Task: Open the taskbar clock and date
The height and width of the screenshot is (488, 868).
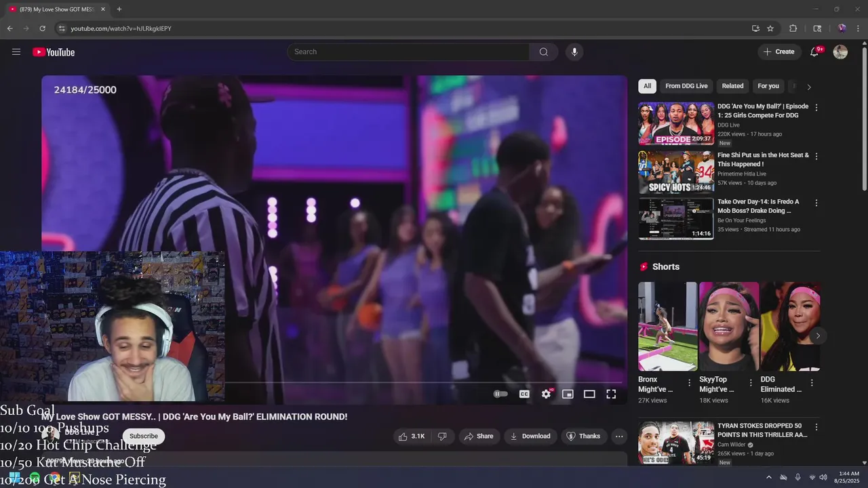Action: (x=848, y=477)
